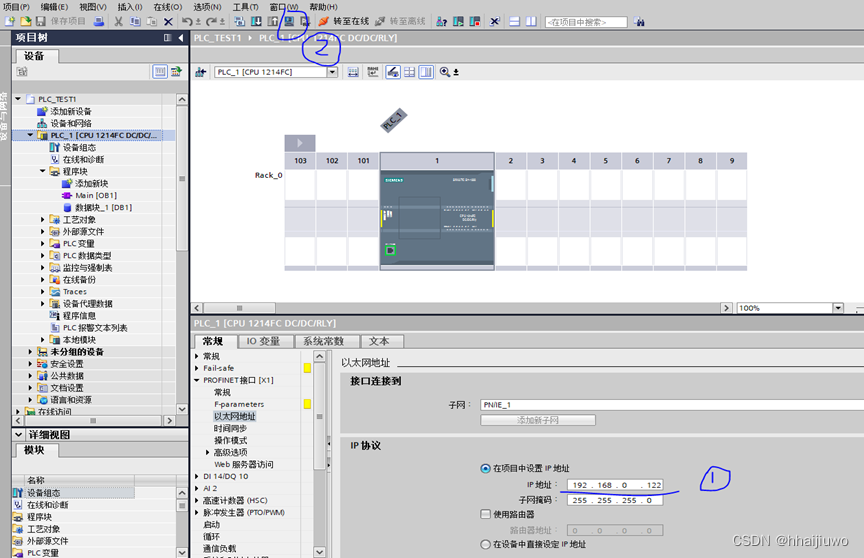The image size is (864, 558).
Task: Open the 100% zoom dropdown
Action: point(838,308)
